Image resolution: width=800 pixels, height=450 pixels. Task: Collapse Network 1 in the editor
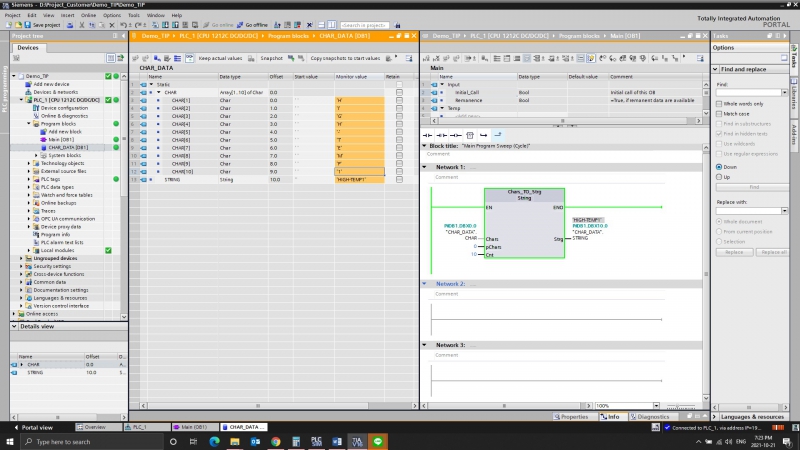tap(424, 167)
